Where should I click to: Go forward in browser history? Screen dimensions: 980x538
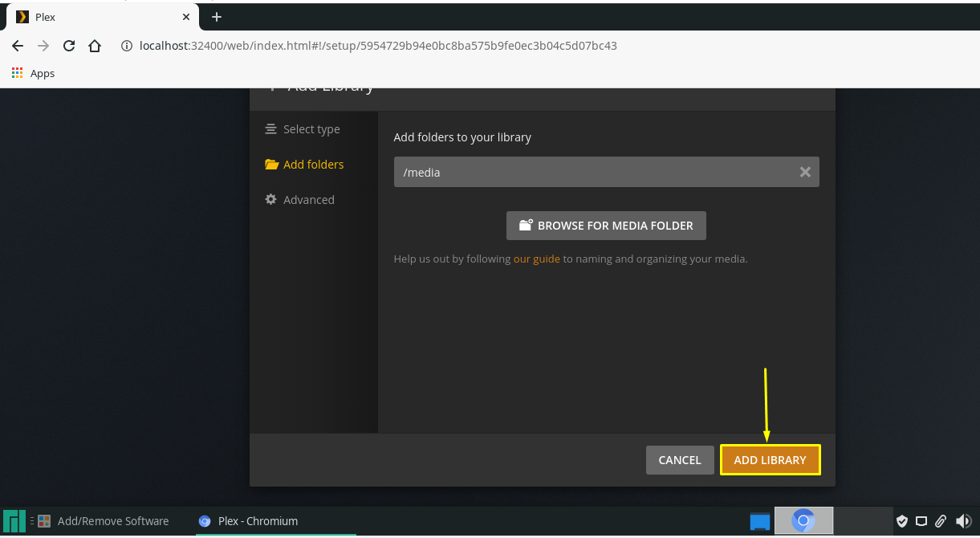[x=43, y=46]
